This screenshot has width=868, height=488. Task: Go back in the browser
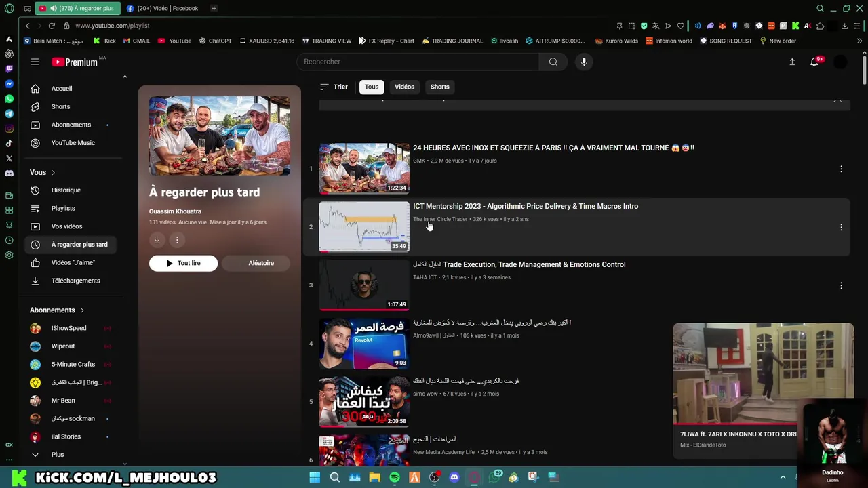(27, 26)
